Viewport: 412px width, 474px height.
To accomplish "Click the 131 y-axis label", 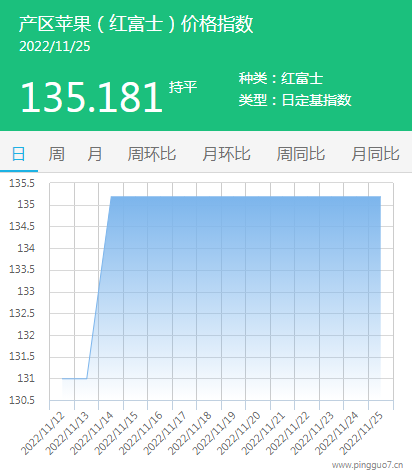I will point(26,379).
